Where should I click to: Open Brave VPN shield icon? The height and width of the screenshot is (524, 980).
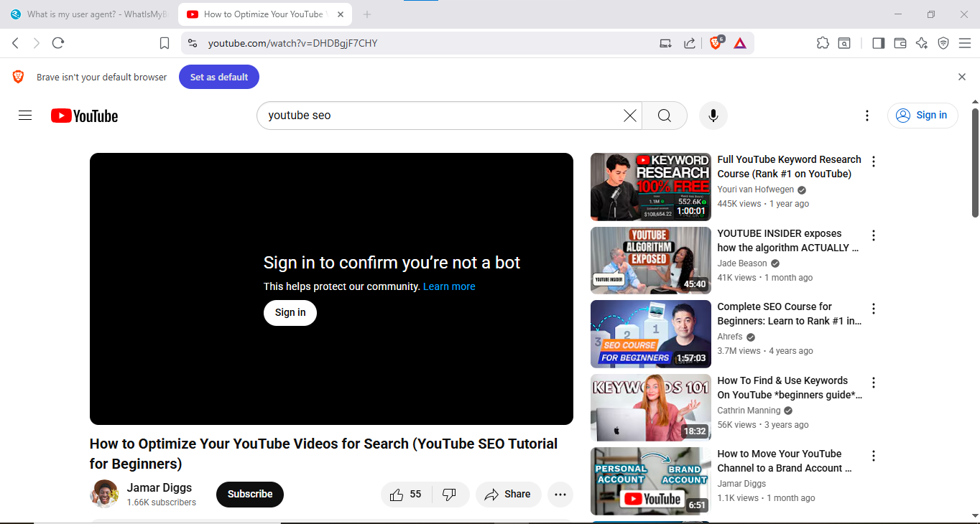coord(943,43)
